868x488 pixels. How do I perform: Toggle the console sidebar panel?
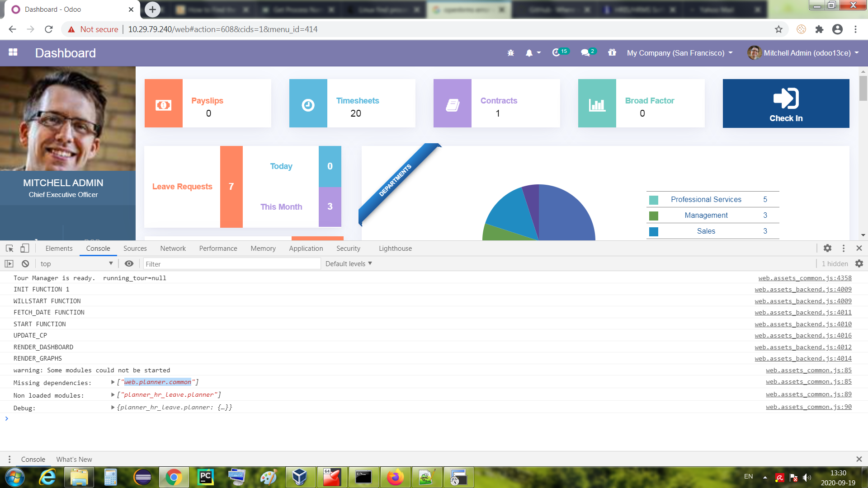point(9,264)
